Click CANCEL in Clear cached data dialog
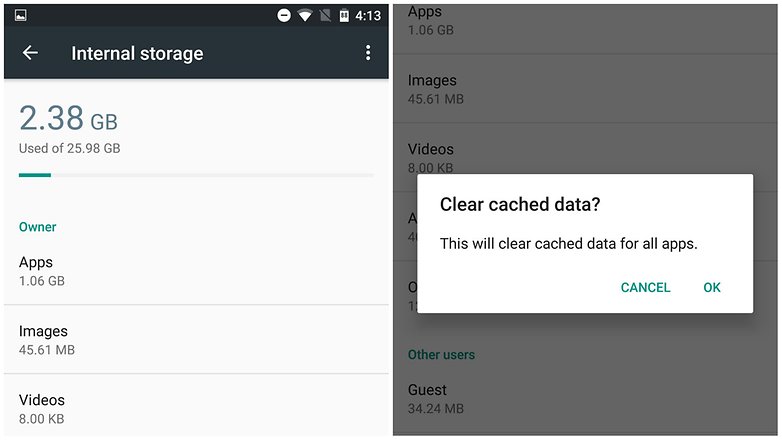The width and height of the screenshot is (782, 440). pyautogui.click(x=645, y=287)
